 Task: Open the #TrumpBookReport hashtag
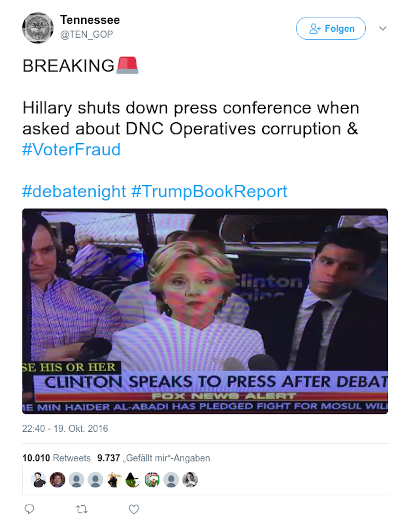[x=209, y=191]
